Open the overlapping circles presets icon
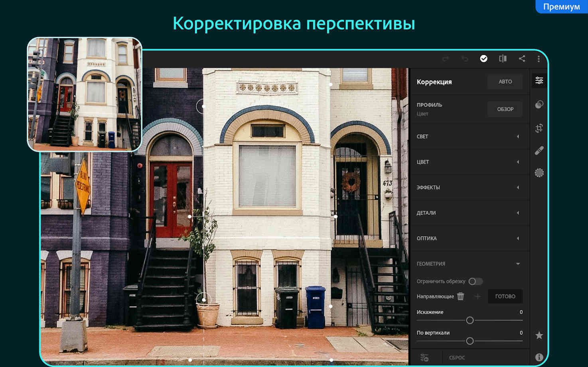The width and height of the screenshot is (588, 367). point(539,104)
